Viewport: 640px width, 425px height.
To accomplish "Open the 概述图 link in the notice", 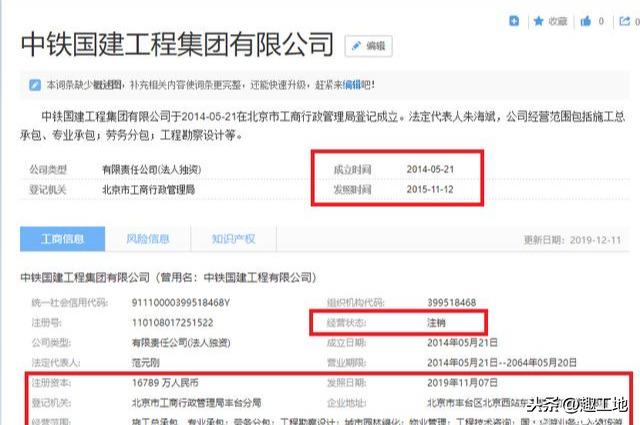I will click(x=107, y=85).
